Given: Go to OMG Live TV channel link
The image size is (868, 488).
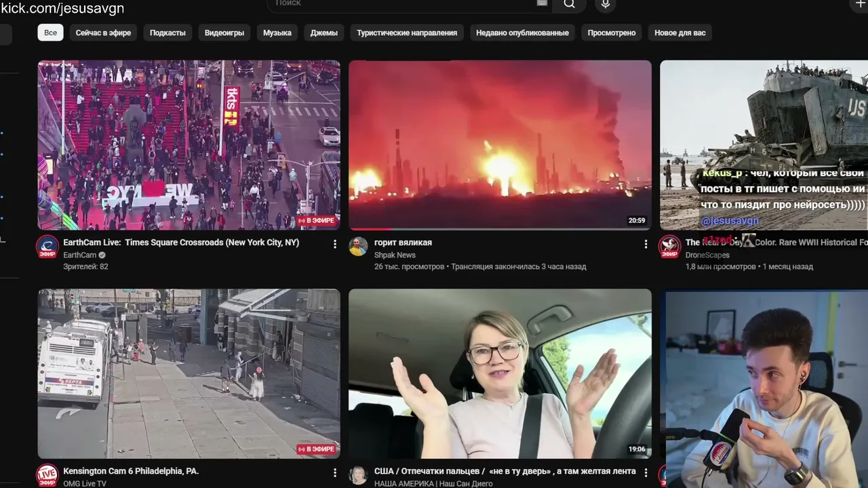Looking at the screenshot, I should click(x=85, y=483).
